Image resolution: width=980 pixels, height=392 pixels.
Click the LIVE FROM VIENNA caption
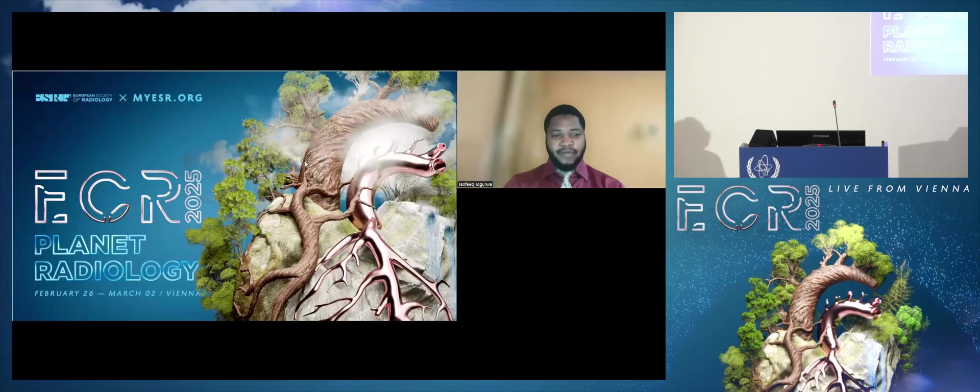899,189
